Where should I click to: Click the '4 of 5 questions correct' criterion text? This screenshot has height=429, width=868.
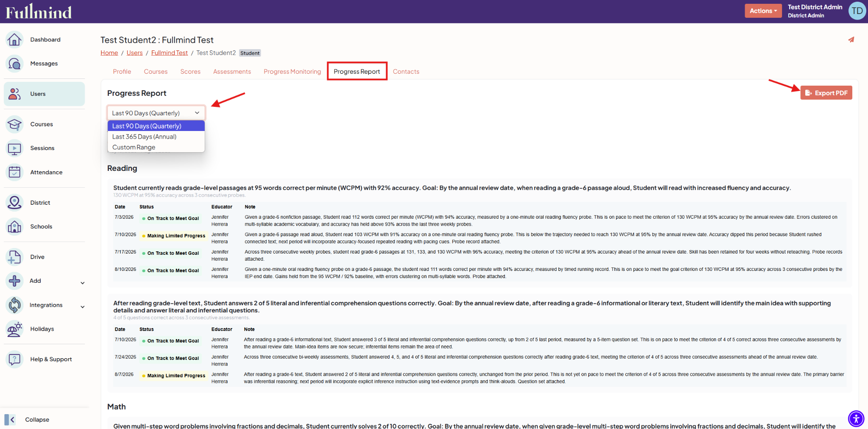[181, 318]
